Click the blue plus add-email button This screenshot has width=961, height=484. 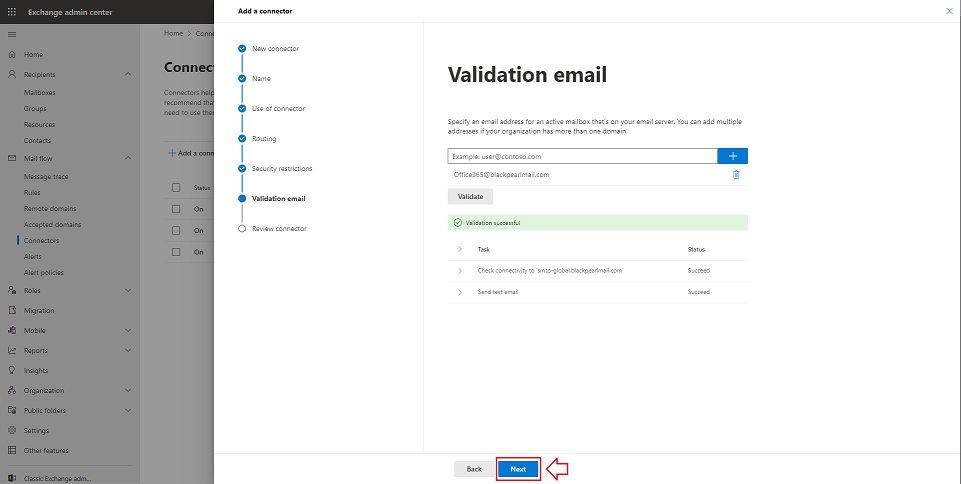733,156
